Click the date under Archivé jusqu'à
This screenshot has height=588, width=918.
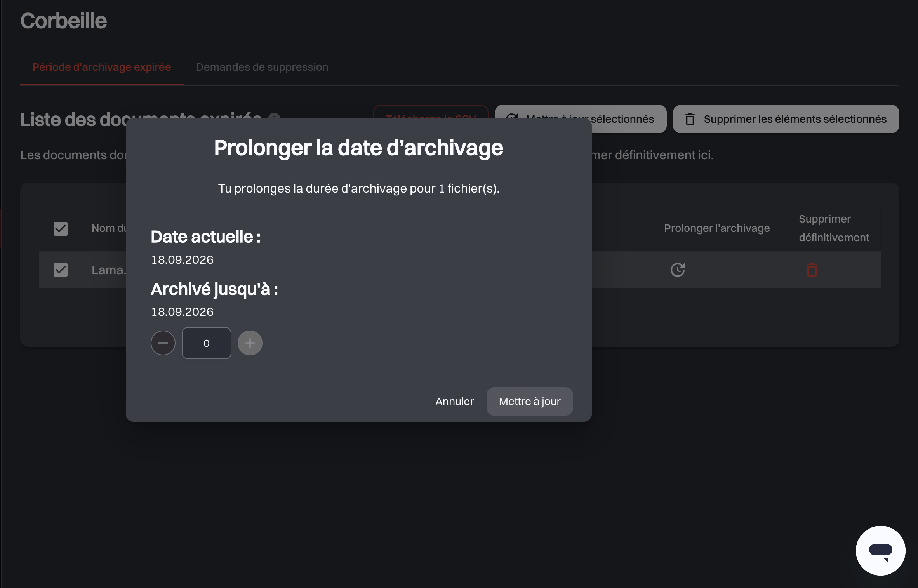(182, 311)
